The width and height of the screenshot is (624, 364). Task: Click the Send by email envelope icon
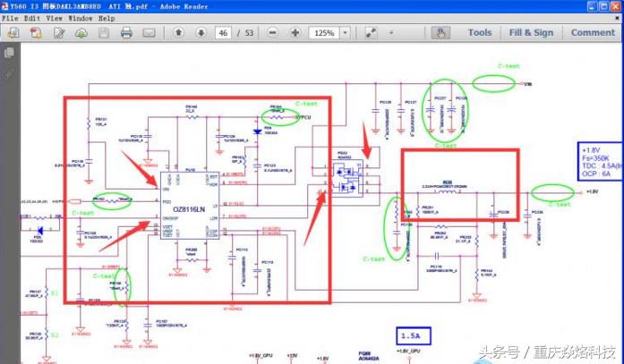pyautogui.click(x=149, y=33)
